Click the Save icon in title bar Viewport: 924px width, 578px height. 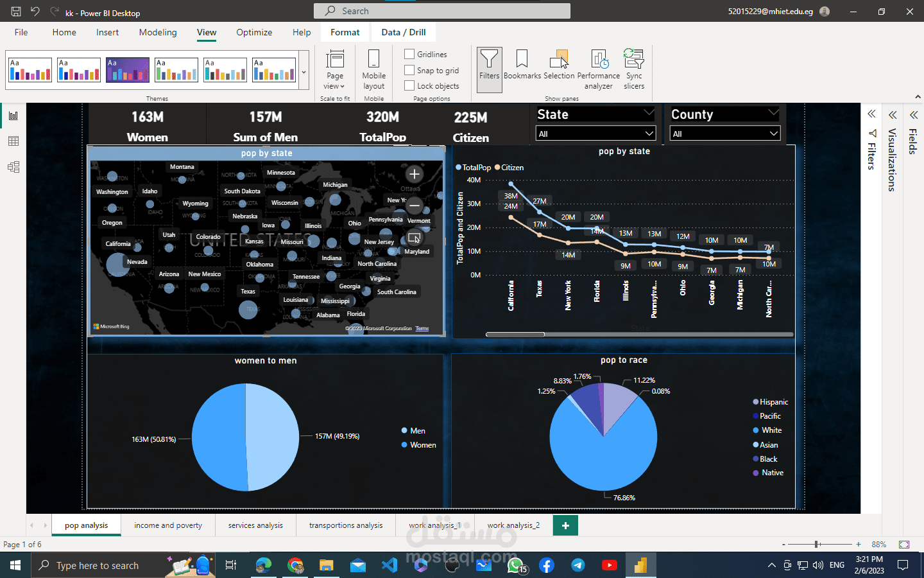(16, 12)
